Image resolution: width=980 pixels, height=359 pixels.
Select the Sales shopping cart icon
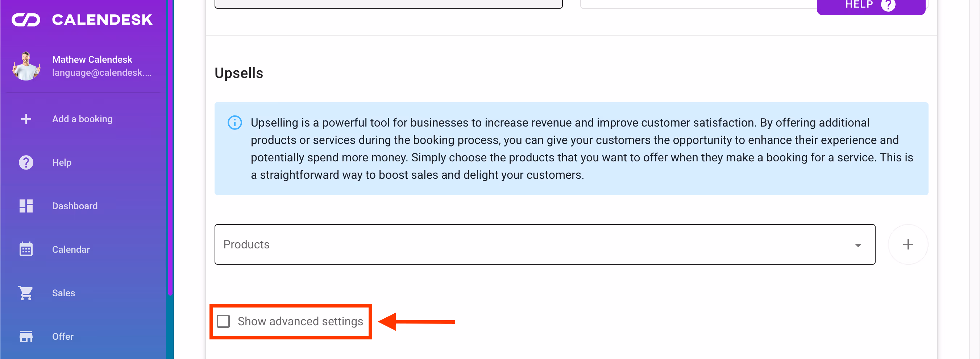[25, 293]
